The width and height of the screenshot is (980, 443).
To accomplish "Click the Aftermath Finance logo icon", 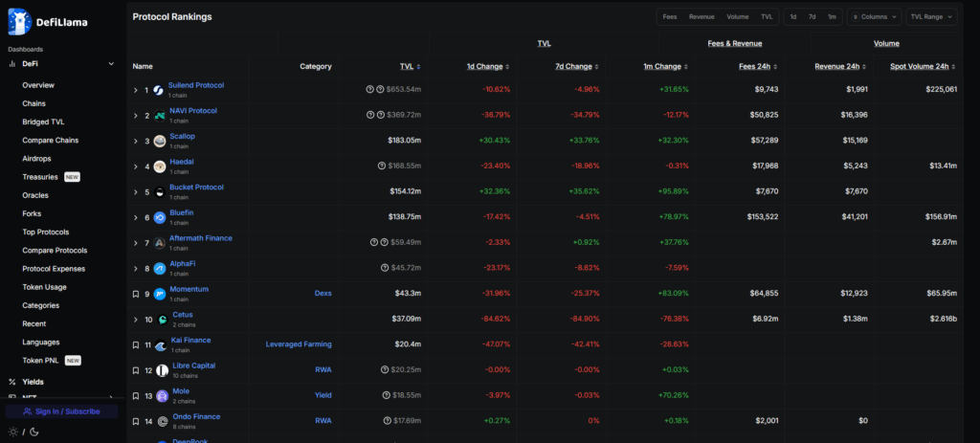I will pos(160,243).
